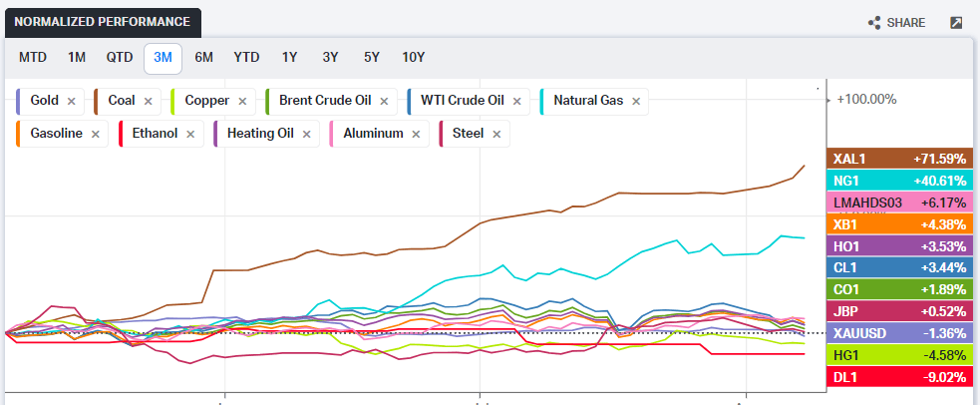This screenshot has height=405, width=980.
Task: Click the purple color bar on Gold chip
Action: [20, 101]
